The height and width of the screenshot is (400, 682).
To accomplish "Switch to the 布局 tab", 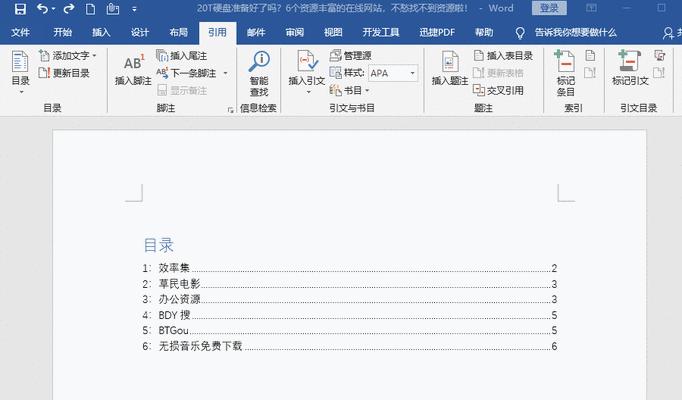I will pos(178,33).
